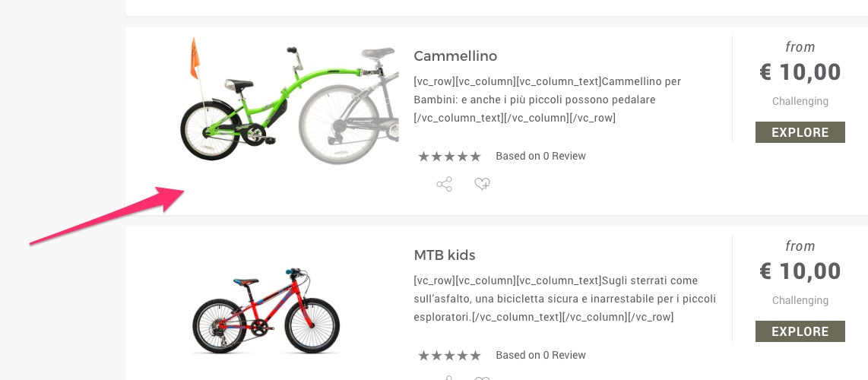Image resolution: width=868 pixels, height=380 pixels.
Task: Select the fifth star of MTB kids rating
Action: point(475,356)
